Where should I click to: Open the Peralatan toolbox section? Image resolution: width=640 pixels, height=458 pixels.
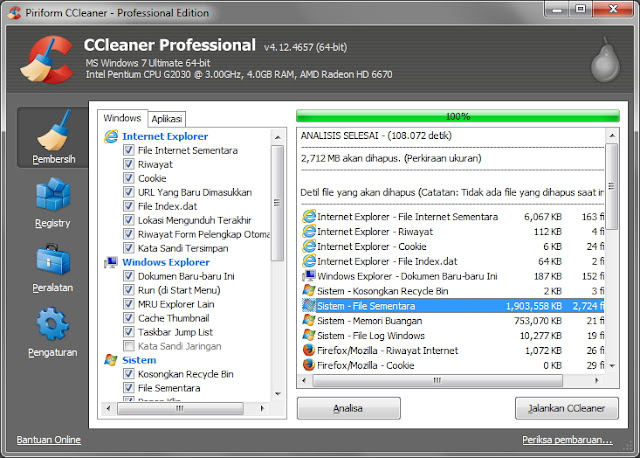pyautogui.click(x=53, y=268)
